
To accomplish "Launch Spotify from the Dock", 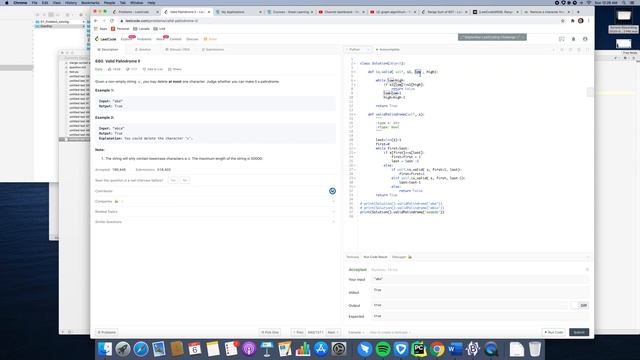I will tap(383, 349).
